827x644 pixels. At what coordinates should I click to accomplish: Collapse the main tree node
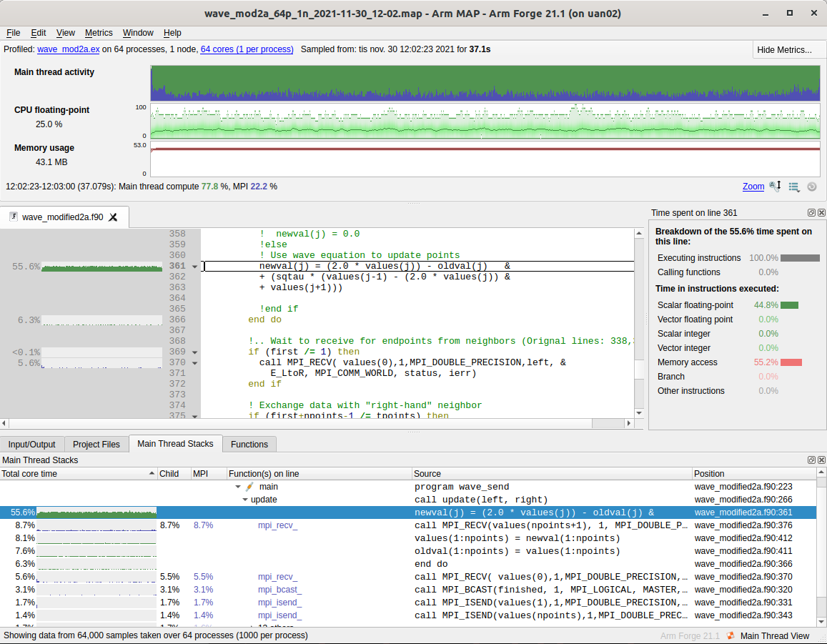point(239,487)
